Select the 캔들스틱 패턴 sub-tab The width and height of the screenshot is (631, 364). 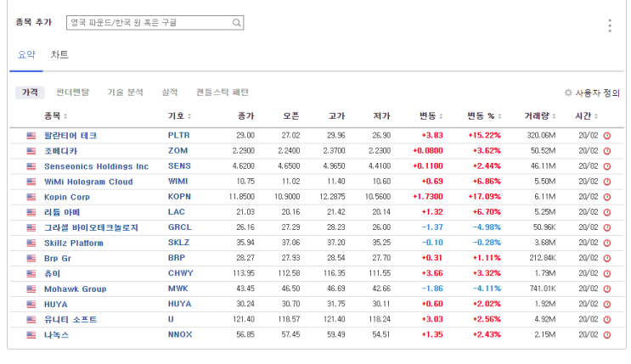coord(223,92)
